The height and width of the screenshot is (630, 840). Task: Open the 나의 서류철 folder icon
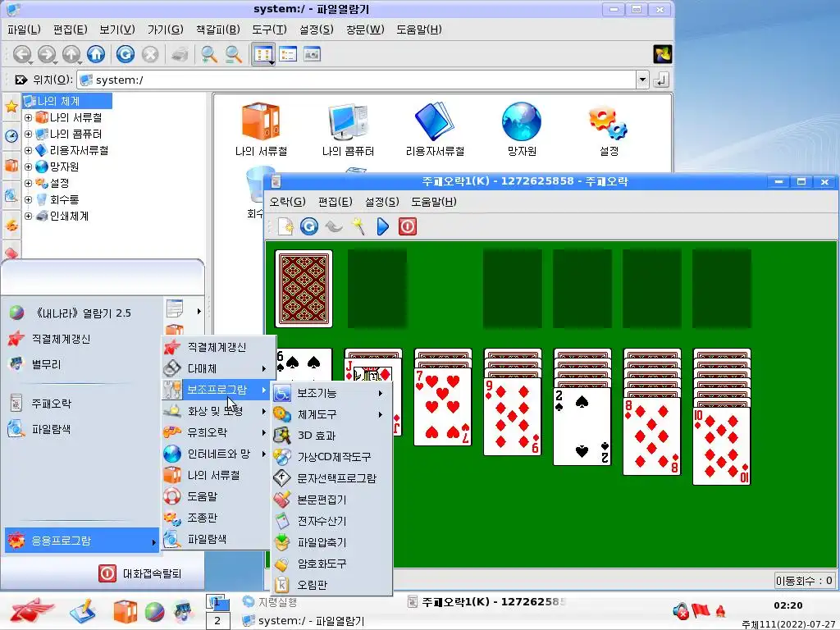coord(261,130)
